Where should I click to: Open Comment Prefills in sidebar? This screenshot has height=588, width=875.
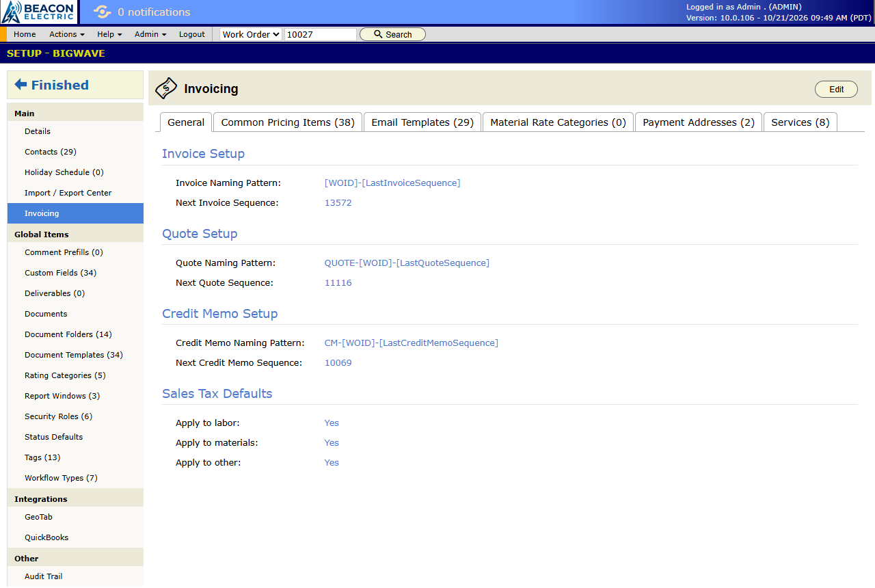(x=75, y=252)
